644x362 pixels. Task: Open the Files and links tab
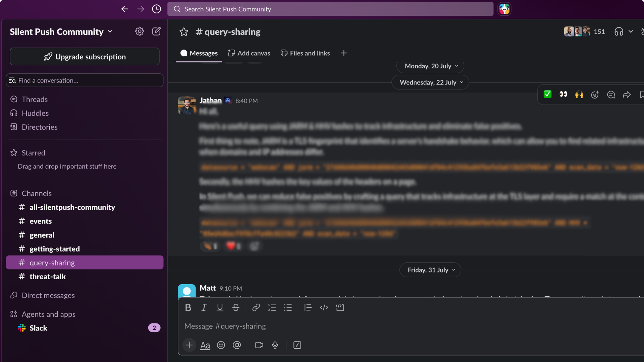(305, 53)
